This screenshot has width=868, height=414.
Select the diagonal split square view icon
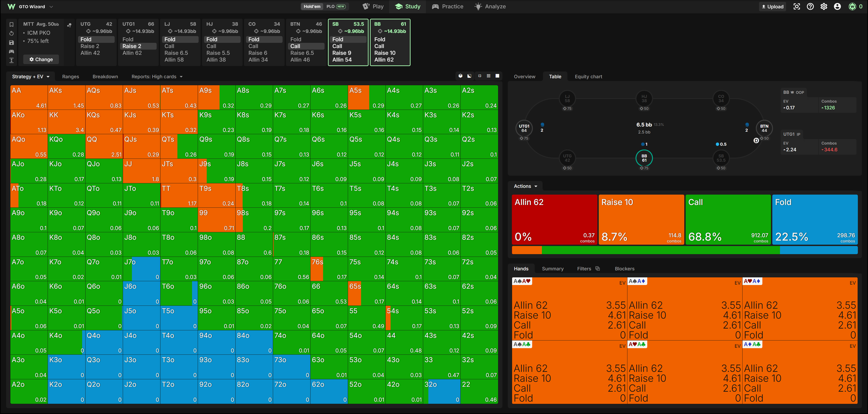point(469,76)
